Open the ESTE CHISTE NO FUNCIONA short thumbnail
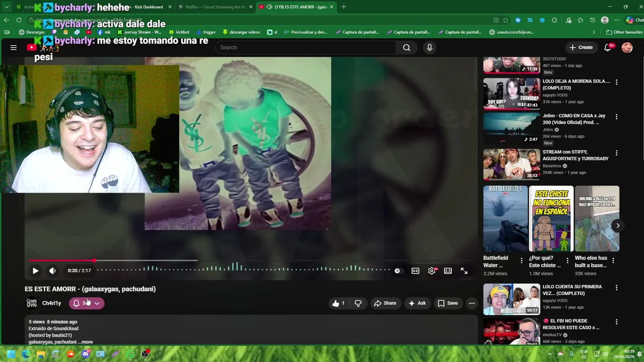Screen dimensions: 644x362 pos(551,219)
